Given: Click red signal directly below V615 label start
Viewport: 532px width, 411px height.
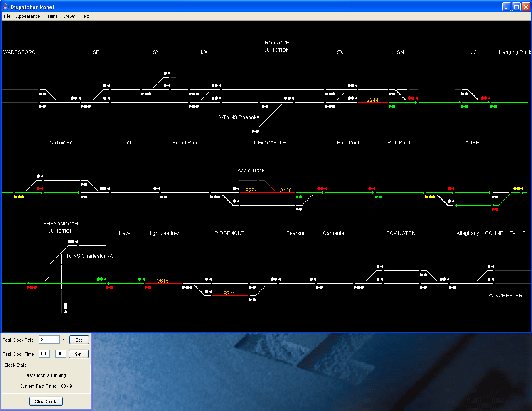Looking at the screenshot, I should [x=148, y=287].
